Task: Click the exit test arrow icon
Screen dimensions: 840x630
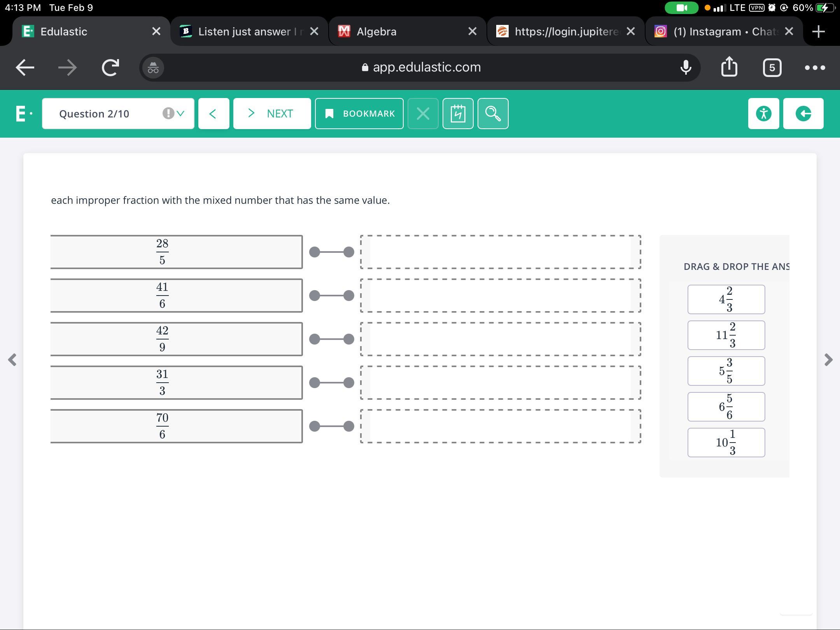Action: click(x=803, y=114)
